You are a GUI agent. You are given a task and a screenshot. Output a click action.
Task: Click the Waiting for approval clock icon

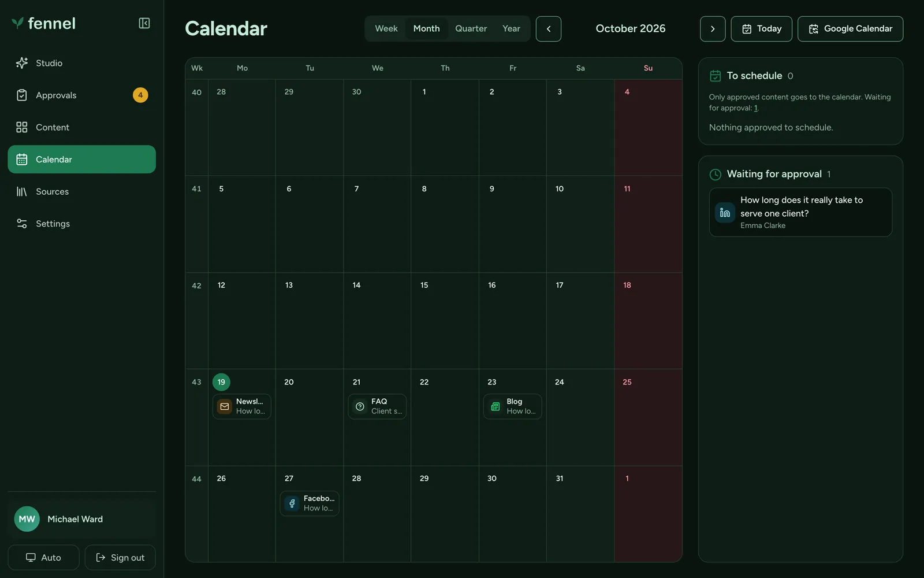click(715, 174)
